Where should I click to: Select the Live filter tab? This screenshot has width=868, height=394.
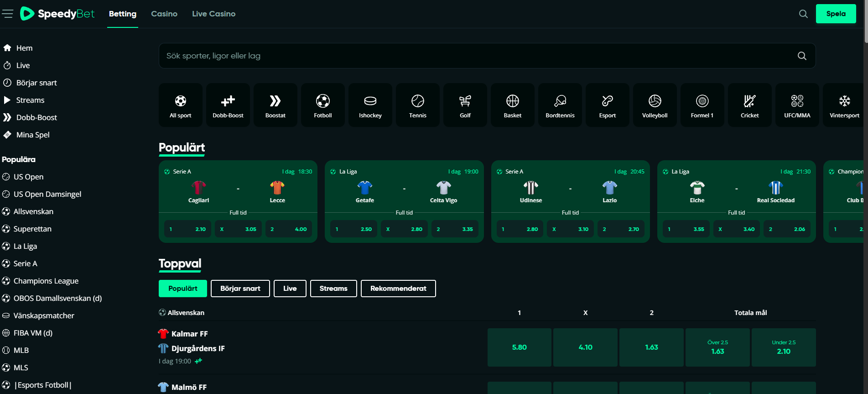coord(290,289)
